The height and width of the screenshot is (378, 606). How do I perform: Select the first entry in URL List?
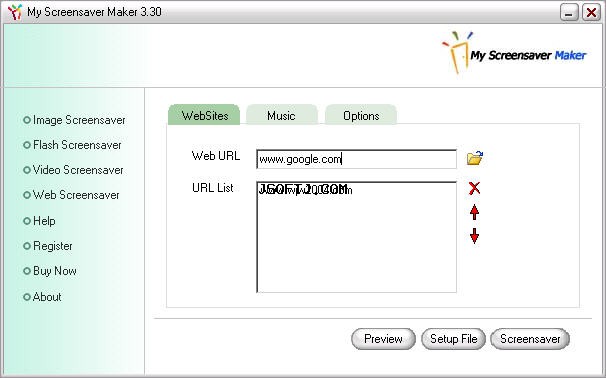pos(305,189)
